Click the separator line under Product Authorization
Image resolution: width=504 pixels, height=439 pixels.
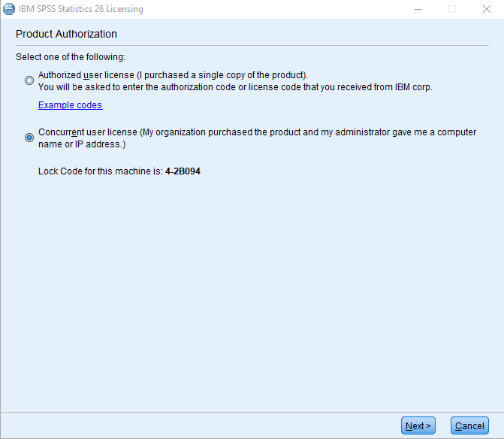(x=252, y=45)
